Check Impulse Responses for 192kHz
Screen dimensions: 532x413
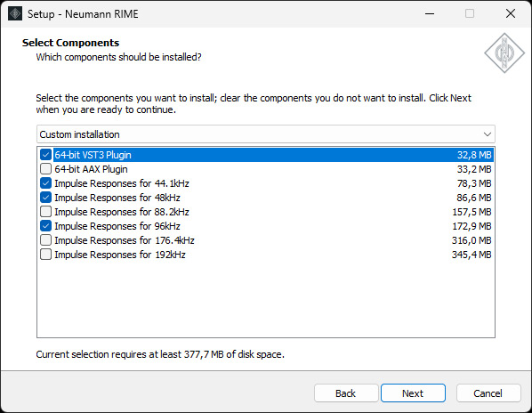point(45,255)
